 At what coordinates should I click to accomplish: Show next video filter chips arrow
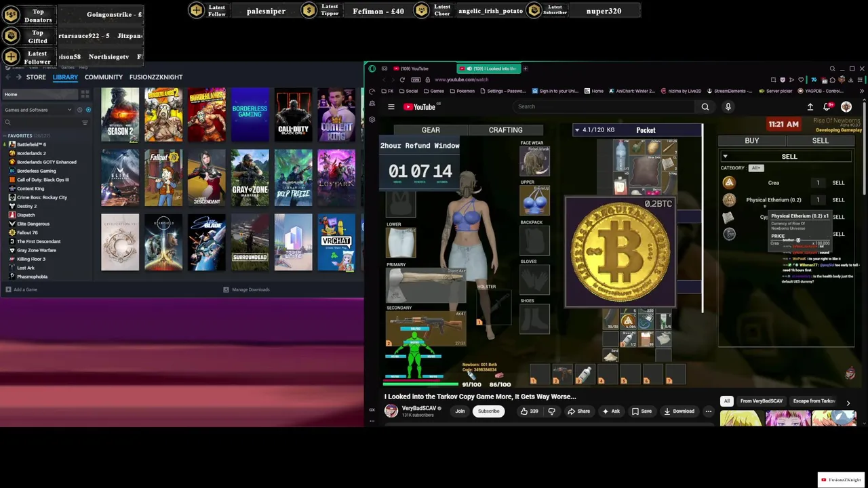coord(848,403)
